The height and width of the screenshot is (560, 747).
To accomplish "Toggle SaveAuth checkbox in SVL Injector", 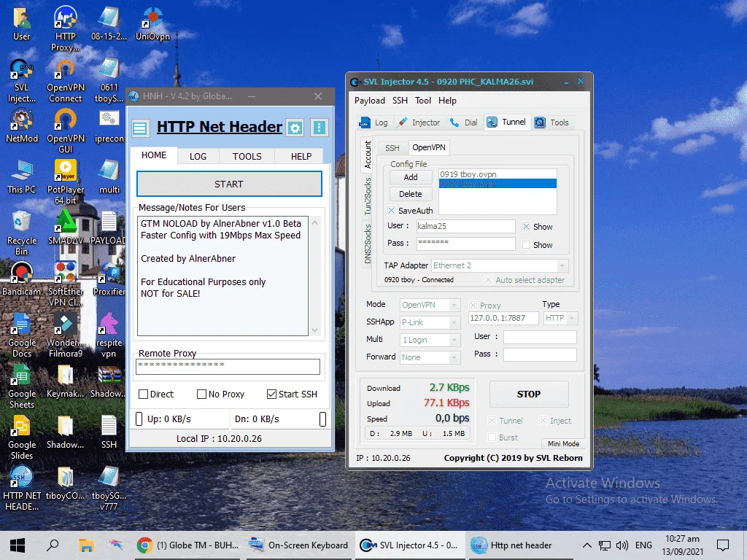I will pyautogui.click(x=392, y=211).
